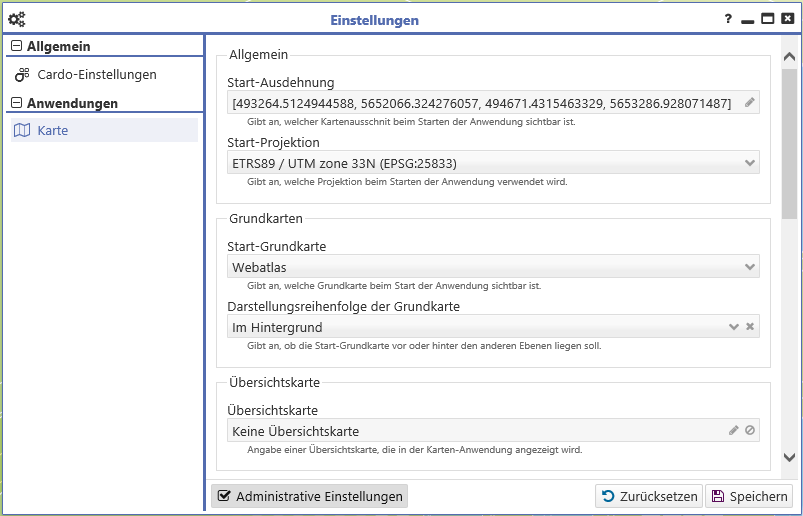Click the Speichern button
Viewport: 803px width, 516px height.
749,496
